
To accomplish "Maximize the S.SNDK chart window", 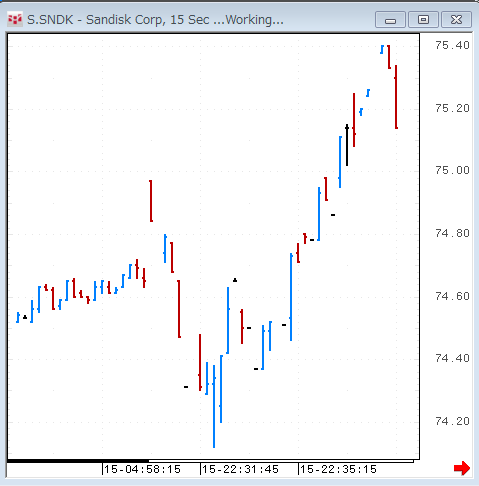I will click(x=423, y=20).
